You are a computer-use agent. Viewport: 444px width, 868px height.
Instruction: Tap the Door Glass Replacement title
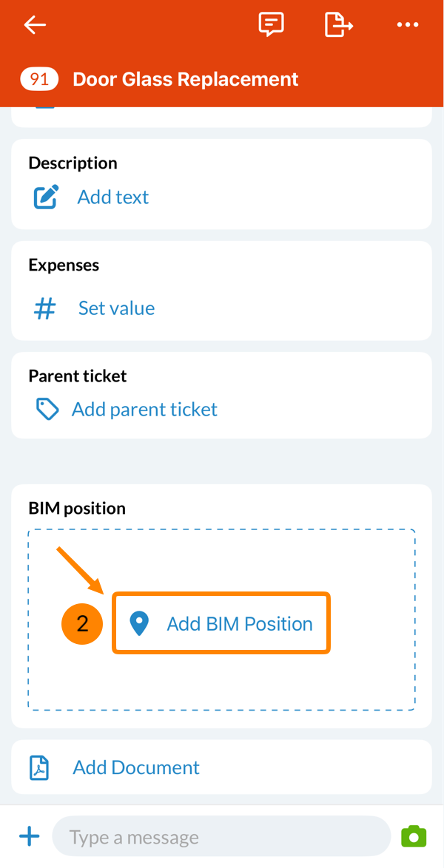[186, 80]
